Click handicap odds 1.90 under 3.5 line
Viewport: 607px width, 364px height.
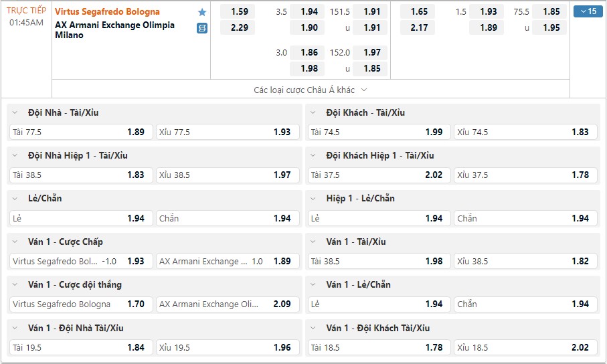(x=307, y=28)
